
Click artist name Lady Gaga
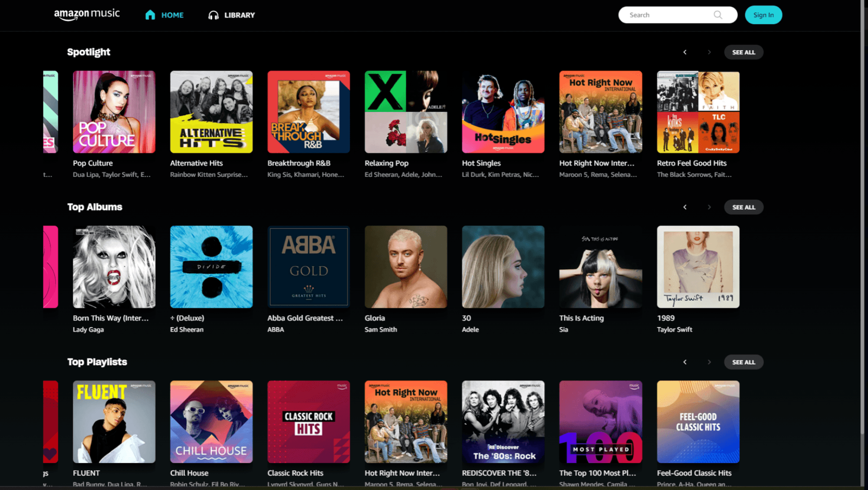[x=89, y=330]
